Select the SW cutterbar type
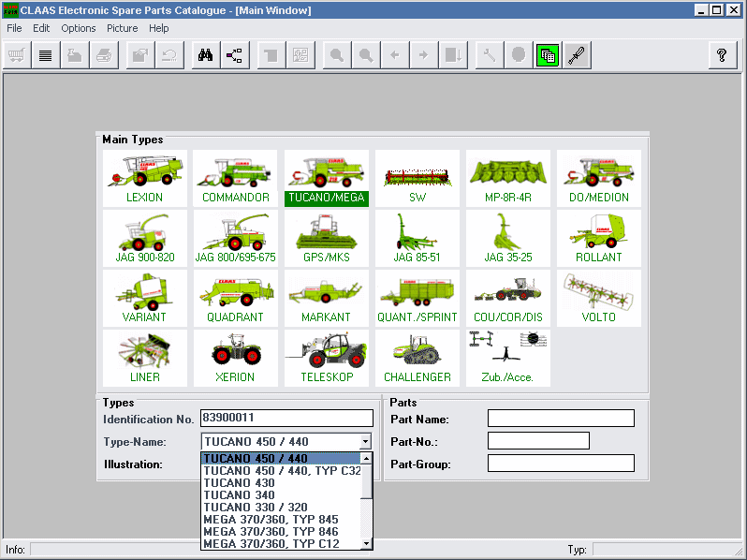Screen dimensions: 747x560 click(x=417, y=178)
